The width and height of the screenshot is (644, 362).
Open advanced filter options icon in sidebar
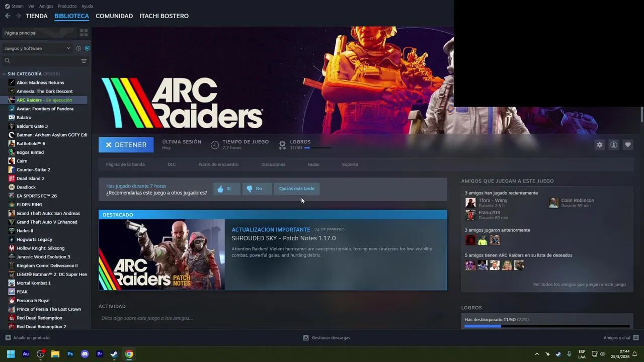[84, 61]
